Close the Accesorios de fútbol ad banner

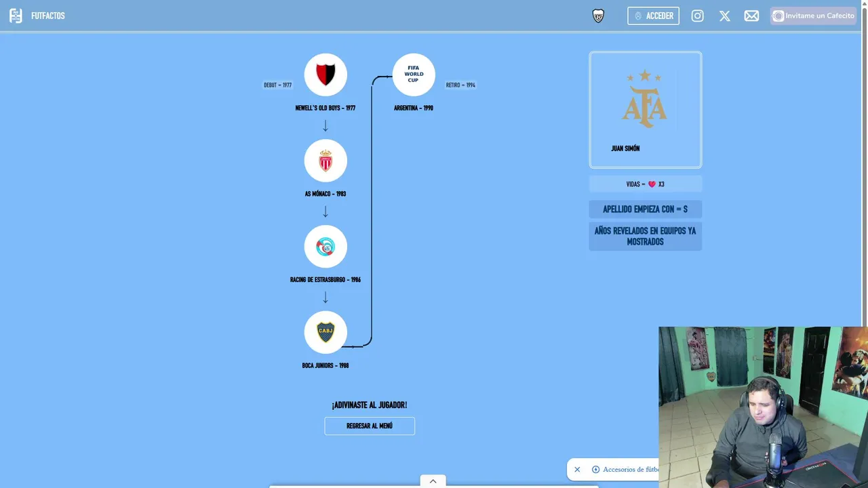577,469
